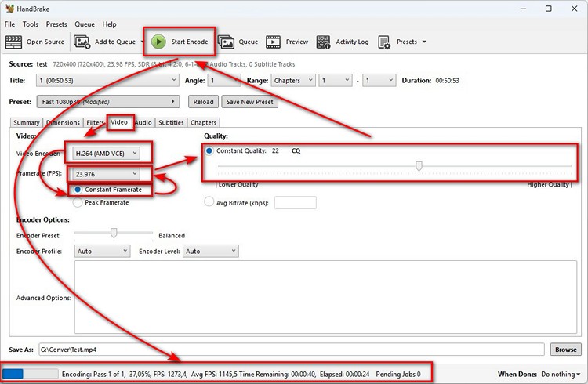Switch to the Summary tab
Screen dimensions: 588x384
coord(26,122)
